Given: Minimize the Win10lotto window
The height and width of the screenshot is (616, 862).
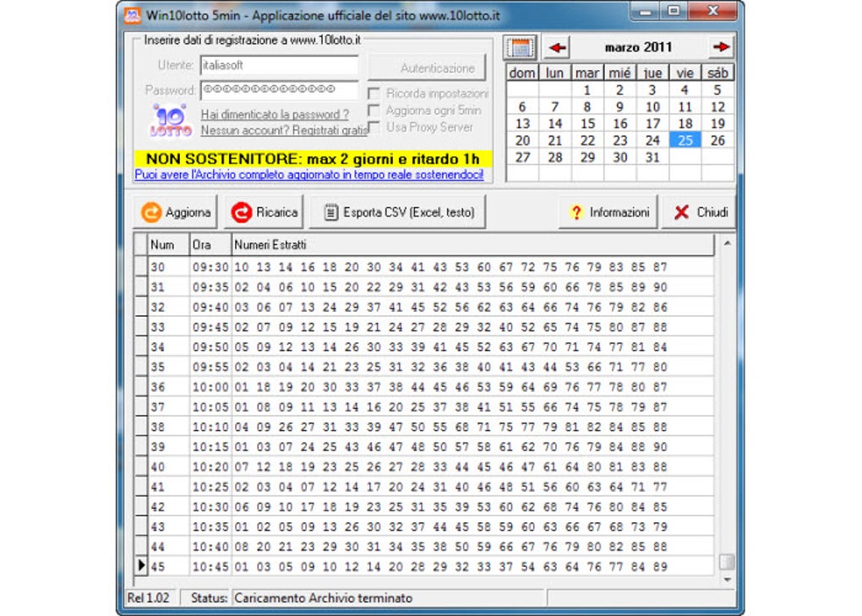Looking at the screenshot, I should pos(646,11).
